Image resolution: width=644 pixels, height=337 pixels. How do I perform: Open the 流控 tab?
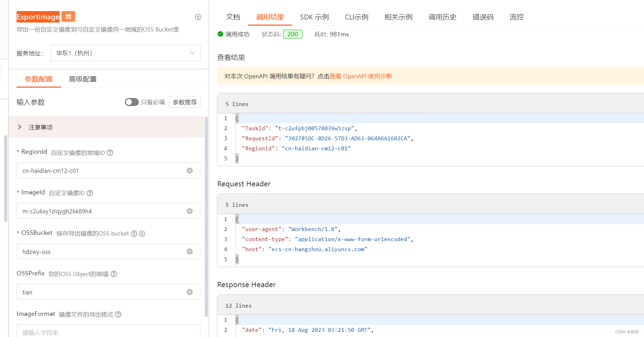(516, 17)
